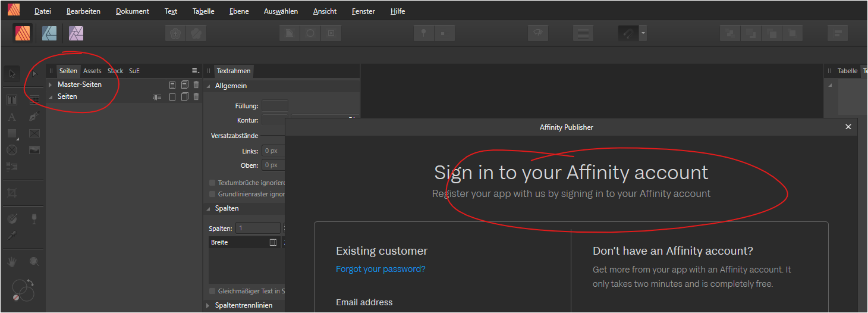Click the alignment icon in toolbar
The height and width of the screenshot is (313, 868).
click(x=838, y=33)
